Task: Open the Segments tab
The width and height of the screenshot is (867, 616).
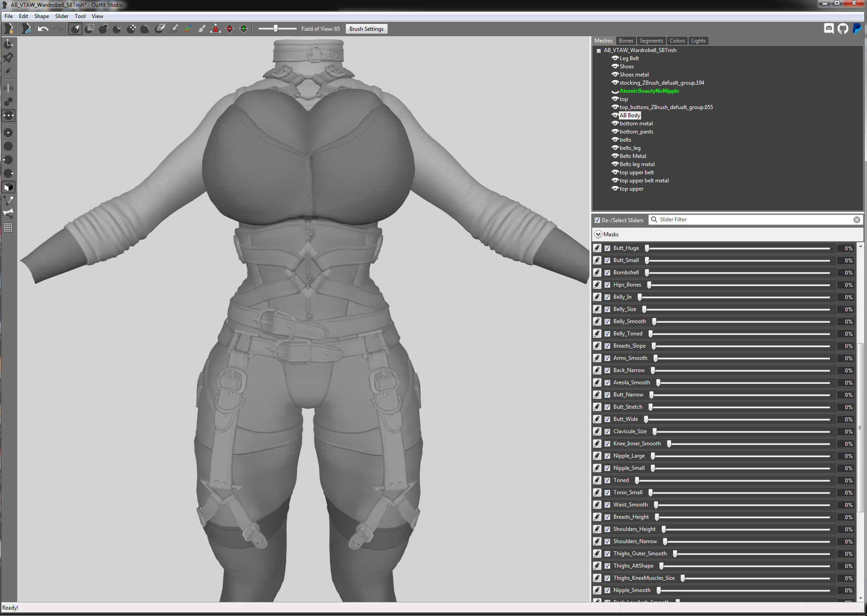Action: click(x=651, y=41)
